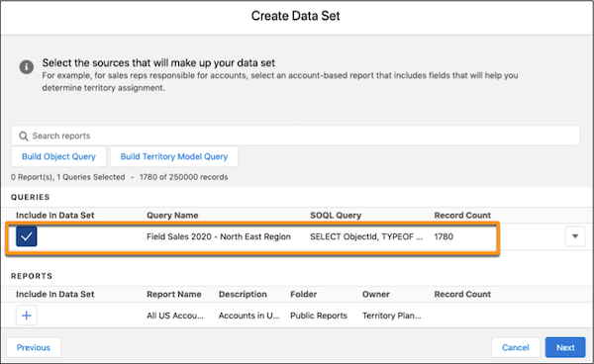Click the Folder column header
594x364 pixels.
304,295
